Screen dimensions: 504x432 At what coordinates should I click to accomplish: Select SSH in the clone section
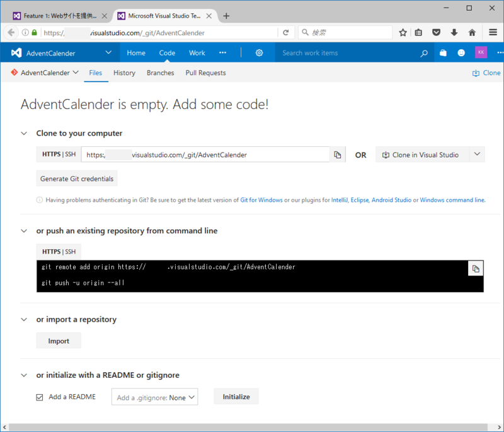71,155
